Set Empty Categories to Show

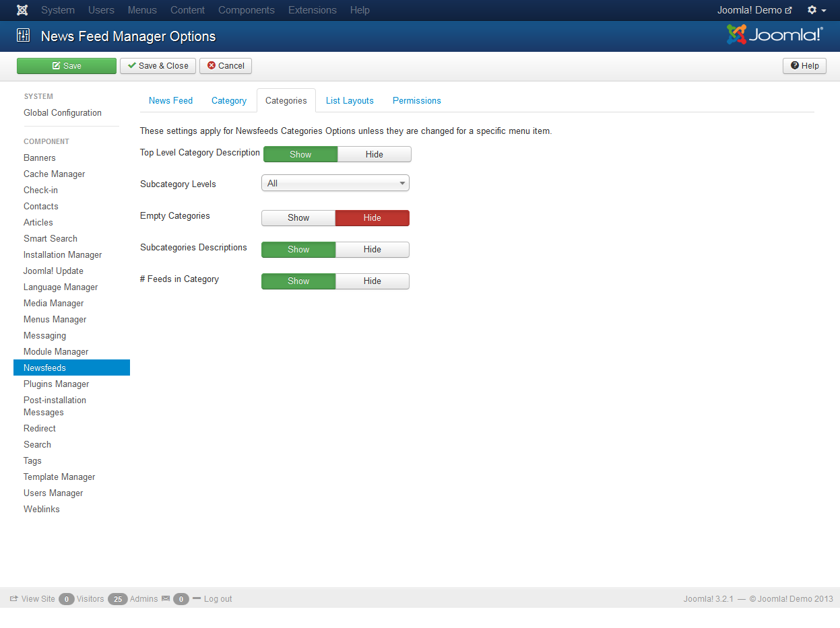(x=298, y=218)
